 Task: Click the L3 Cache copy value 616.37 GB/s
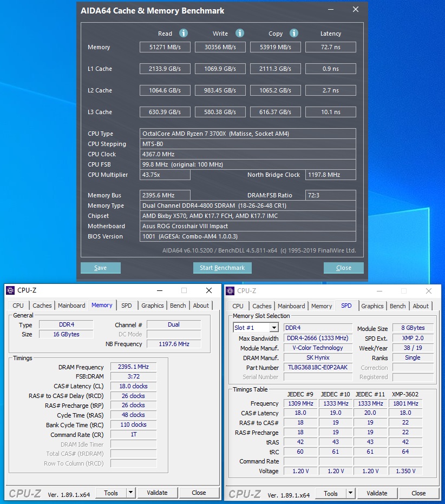click(276, 112)
